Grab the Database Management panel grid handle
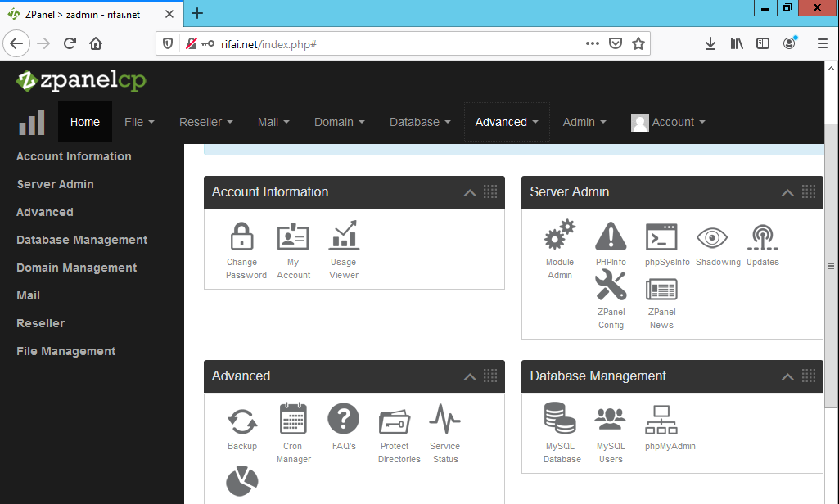Image resolution: width=839 pixels, height=504 pixels. pos(809,376)
